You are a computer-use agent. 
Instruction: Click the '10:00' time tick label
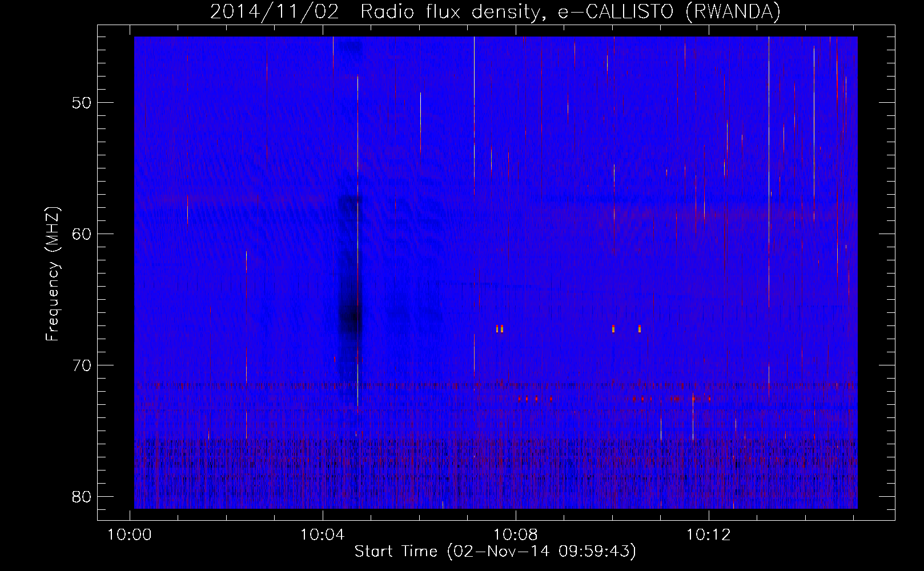pyautogui.click(x=130, y=535)
